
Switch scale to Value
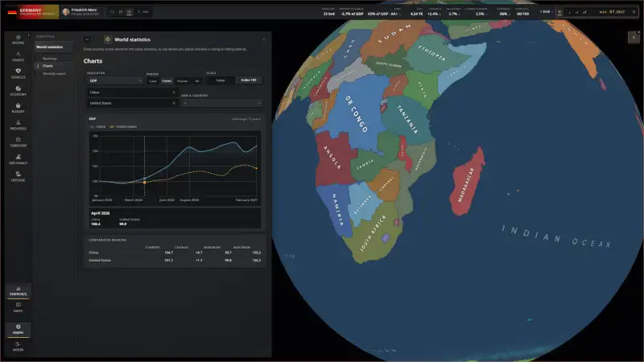221,80
